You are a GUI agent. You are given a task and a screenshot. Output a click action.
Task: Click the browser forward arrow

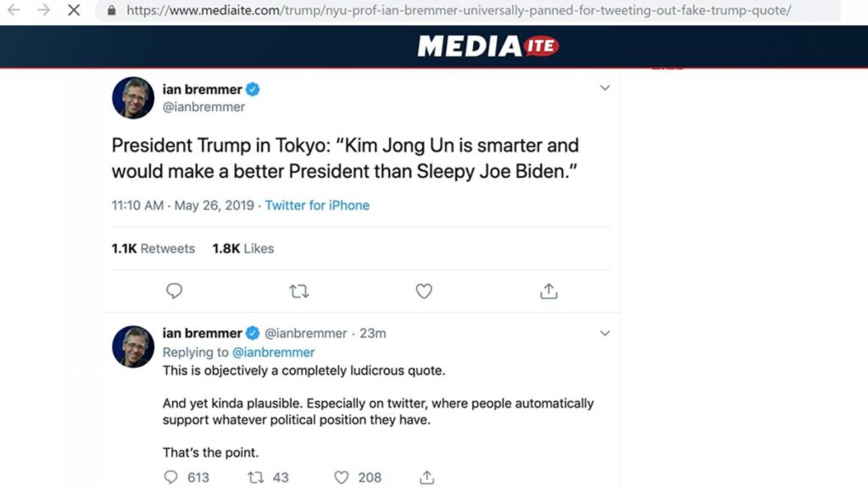click(x=43, y=10)
